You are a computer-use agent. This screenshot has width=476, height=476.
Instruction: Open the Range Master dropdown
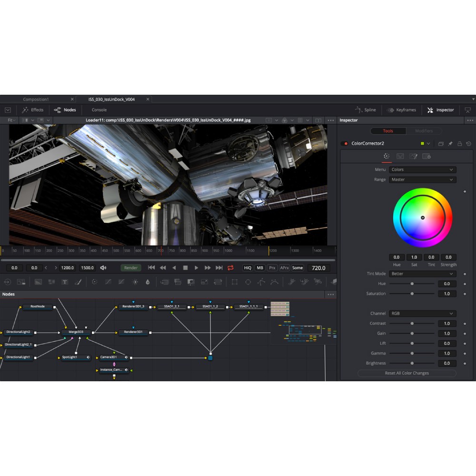point(422,179)
